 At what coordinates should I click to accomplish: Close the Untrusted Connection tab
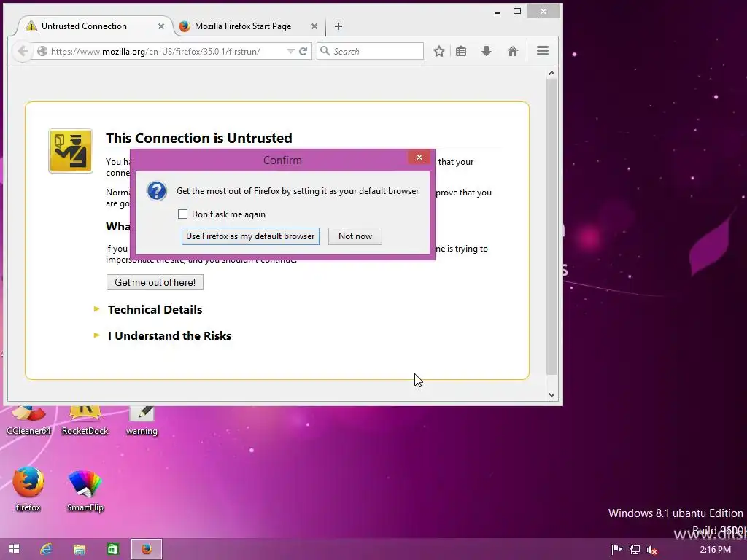click(161, 26)
